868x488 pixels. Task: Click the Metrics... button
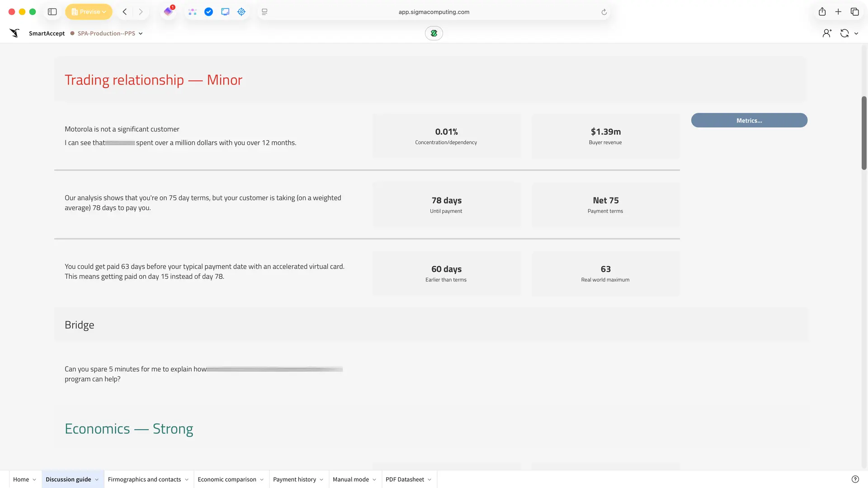(749, 120)
